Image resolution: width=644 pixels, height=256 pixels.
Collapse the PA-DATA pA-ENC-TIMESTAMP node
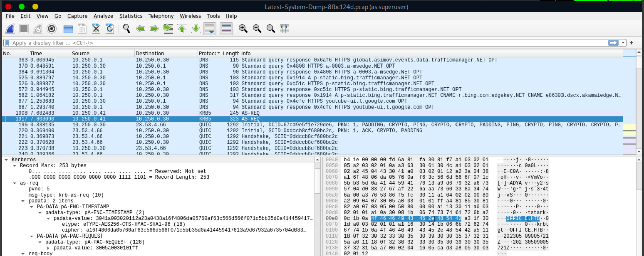coord(32,207)
